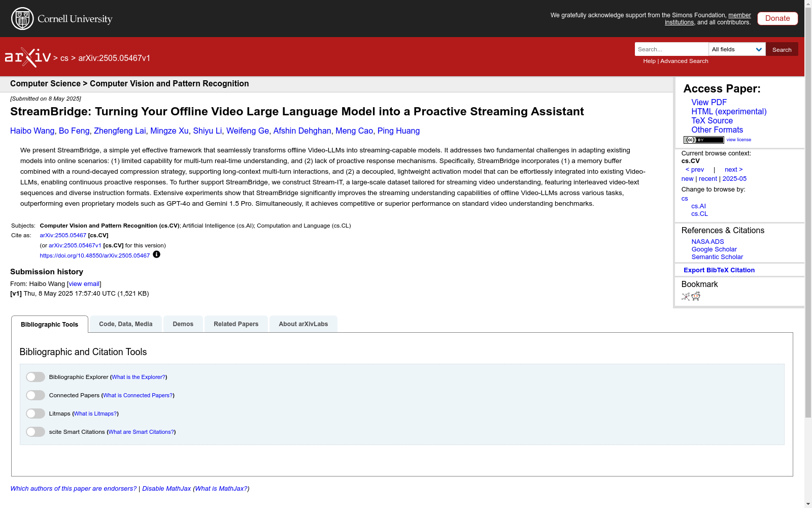
Task: Open the Advanced Search link
Action: click(684, 61)
